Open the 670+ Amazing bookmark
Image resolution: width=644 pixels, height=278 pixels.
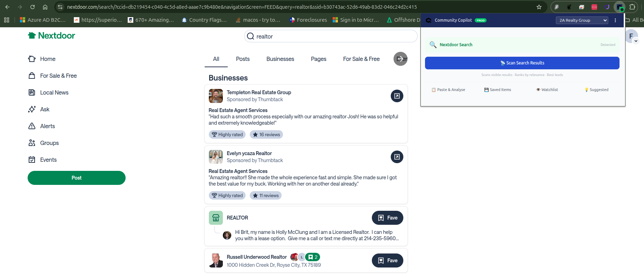(x=151, y=20)
